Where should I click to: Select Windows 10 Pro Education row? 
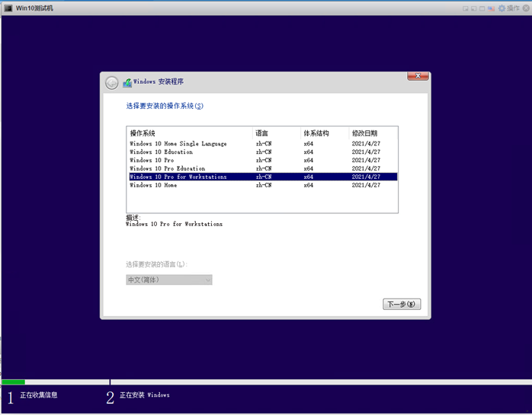pos(263,168)
